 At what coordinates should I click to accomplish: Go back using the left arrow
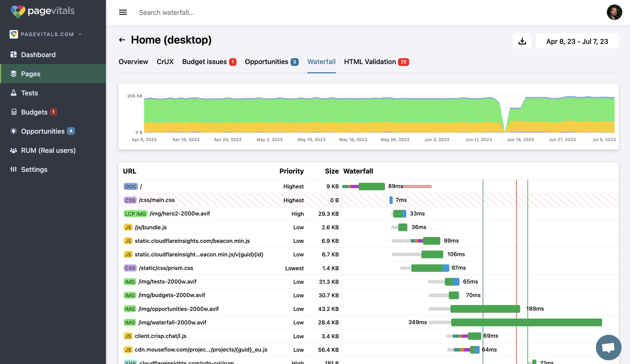(x=122, y=40)
